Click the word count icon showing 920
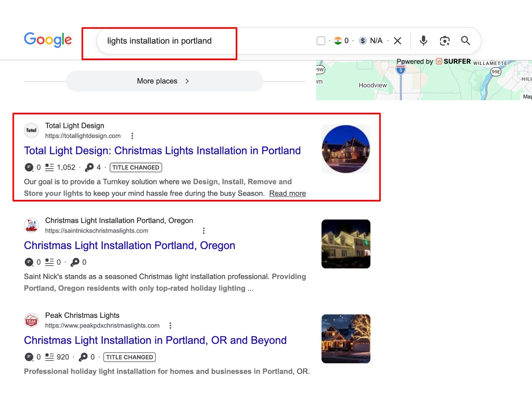 point(50,357)
